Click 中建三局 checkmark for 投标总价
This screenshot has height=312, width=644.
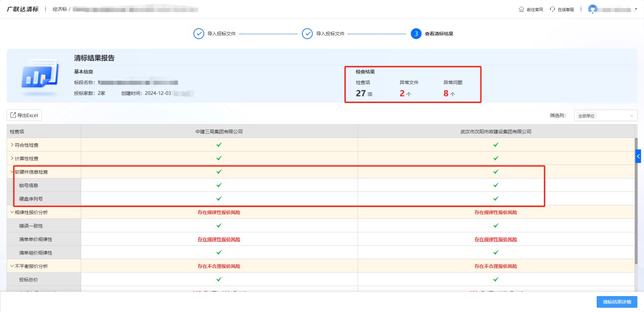pyautogui.click(x=219, y=279)
